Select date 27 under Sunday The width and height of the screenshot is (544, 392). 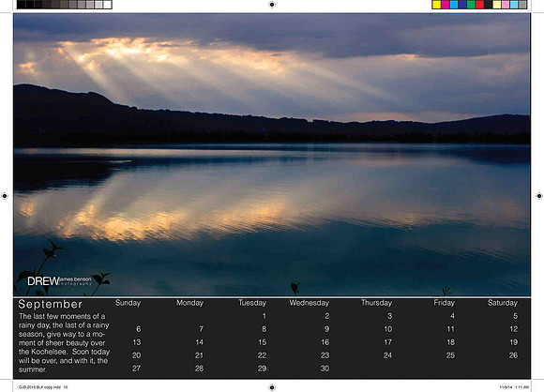136,369
